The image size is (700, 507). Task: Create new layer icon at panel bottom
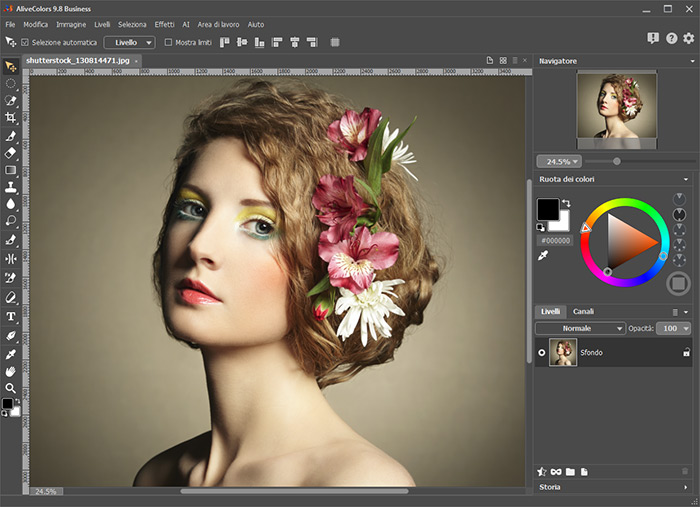584,472
